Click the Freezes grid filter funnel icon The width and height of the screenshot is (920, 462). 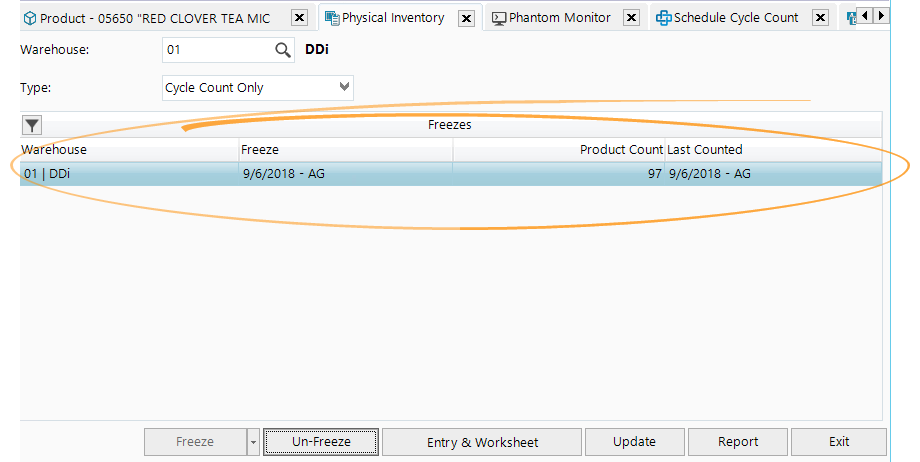click(32, 125)
